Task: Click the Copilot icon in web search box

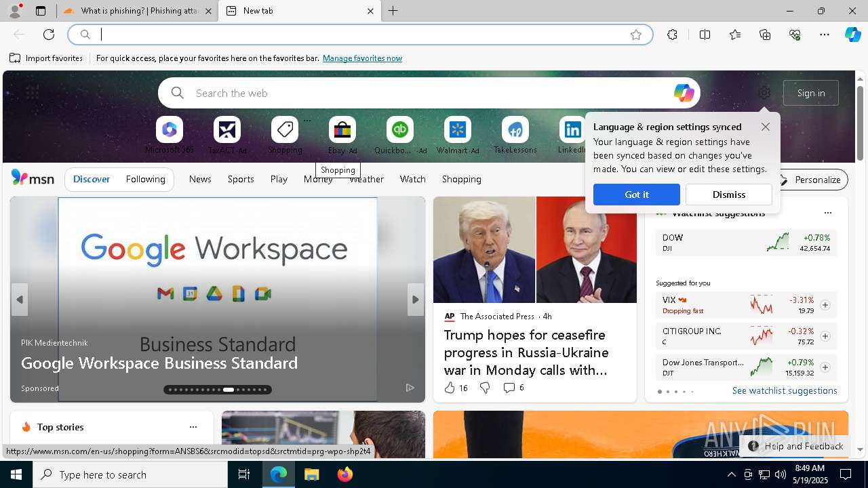Action: pos(684,93)
